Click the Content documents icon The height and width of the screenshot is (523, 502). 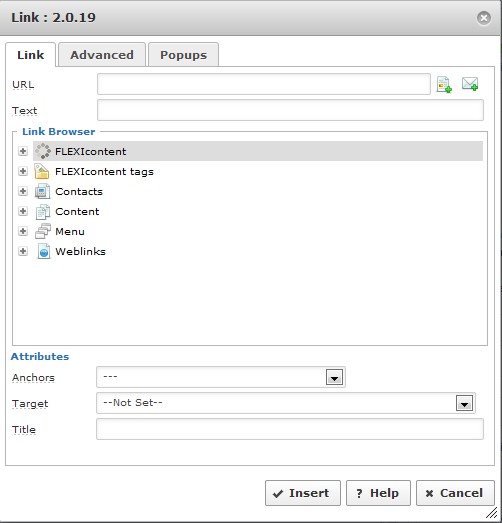pos(43,211)
